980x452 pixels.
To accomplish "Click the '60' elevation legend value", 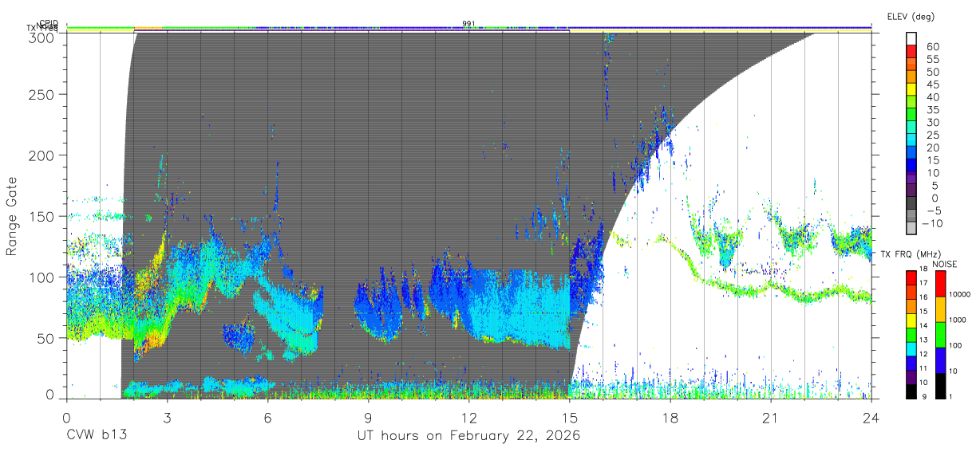I will tap(931, 46).
